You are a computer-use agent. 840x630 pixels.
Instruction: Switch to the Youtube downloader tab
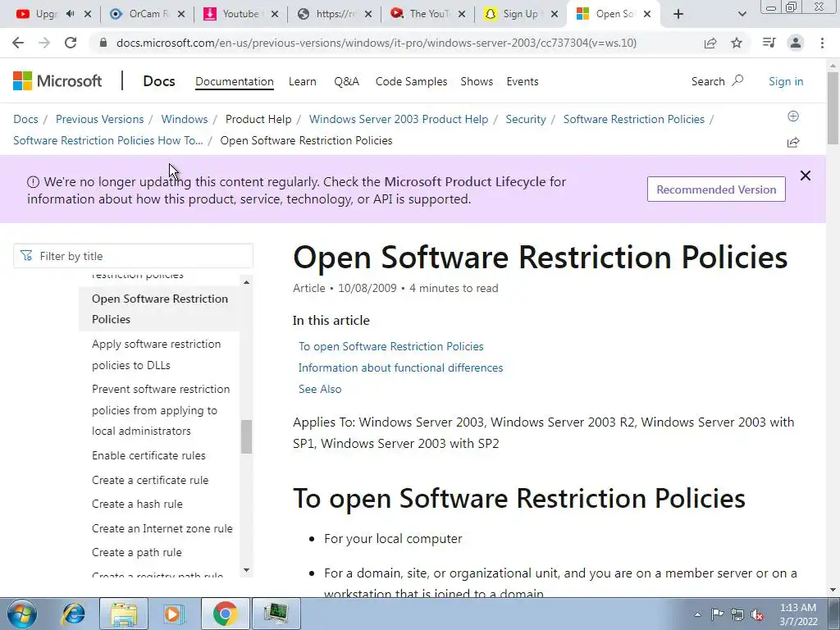tap(240, 14)
